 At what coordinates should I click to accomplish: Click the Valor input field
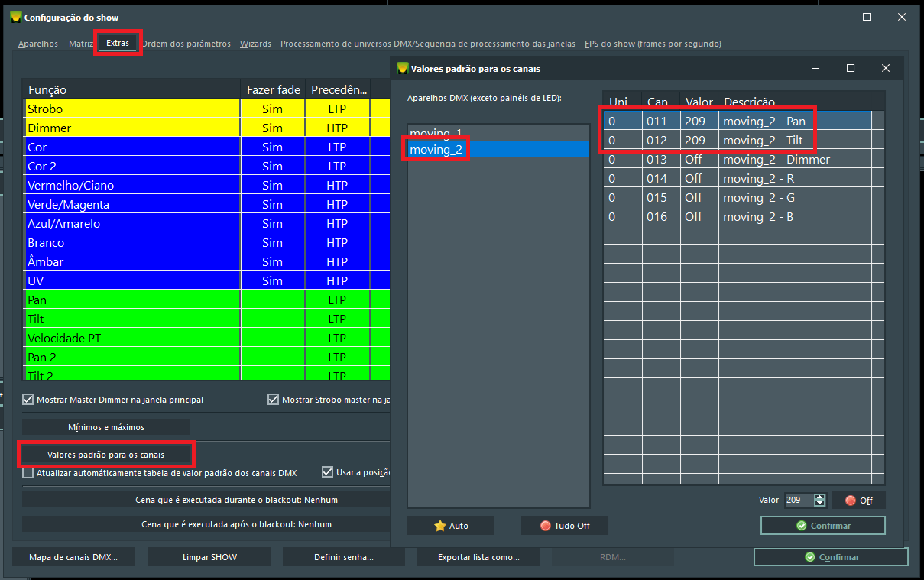799,501
